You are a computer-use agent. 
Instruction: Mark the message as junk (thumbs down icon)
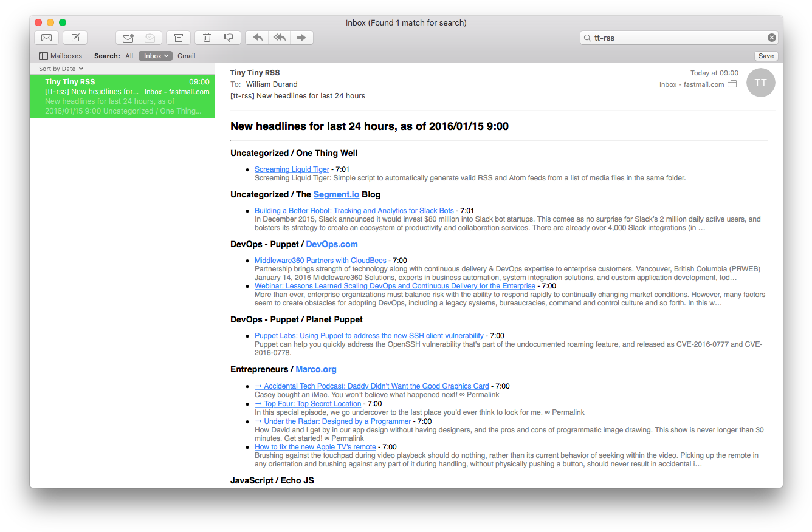pos(229,37)
